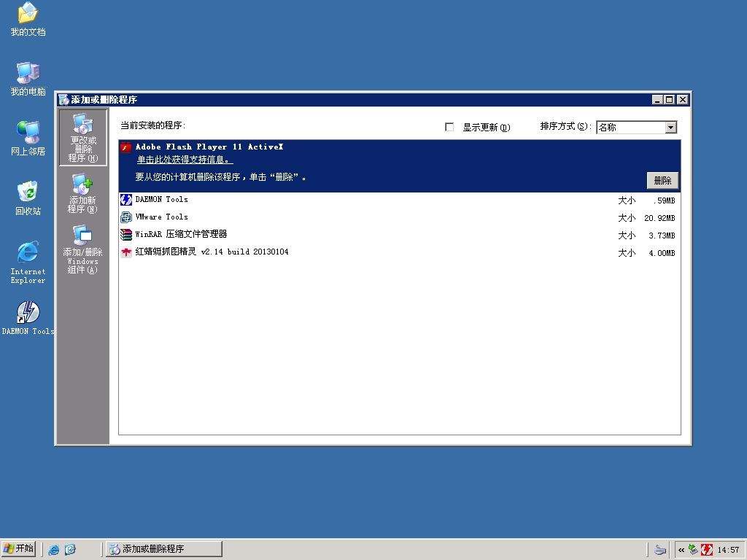Minimize the 添加或删除程序 window
This screenshot has width=747, height=560.
(x=657, y=99)
